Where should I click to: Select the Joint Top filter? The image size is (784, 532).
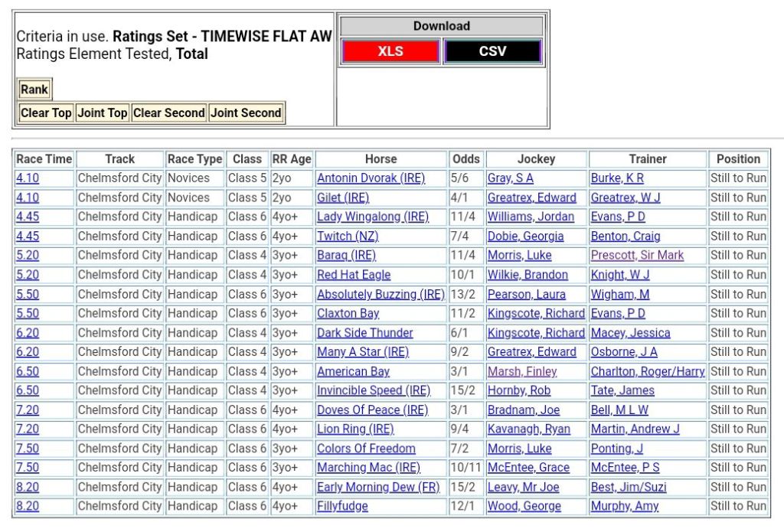(103, 113)
